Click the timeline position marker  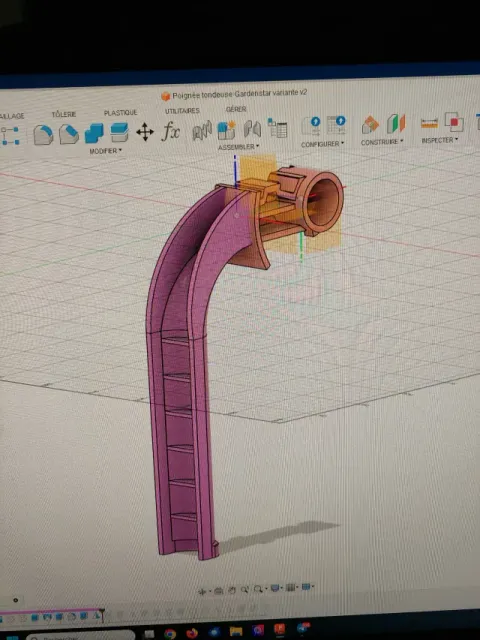tap(102, 614)
